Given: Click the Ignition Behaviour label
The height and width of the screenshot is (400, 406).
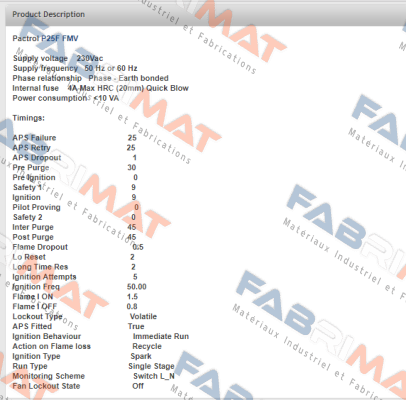Looking at the screenshot, I should 47,336.
